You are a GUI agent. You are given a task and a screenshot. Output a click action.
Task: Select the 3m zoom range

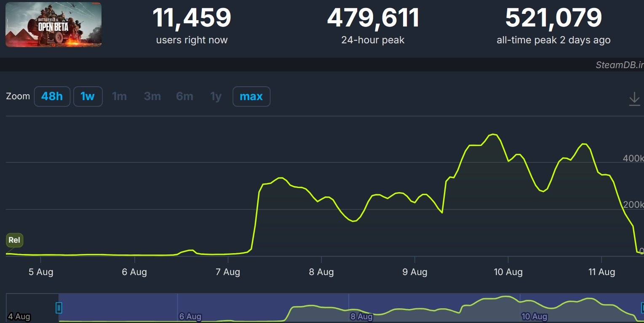[x=152, y=96]
